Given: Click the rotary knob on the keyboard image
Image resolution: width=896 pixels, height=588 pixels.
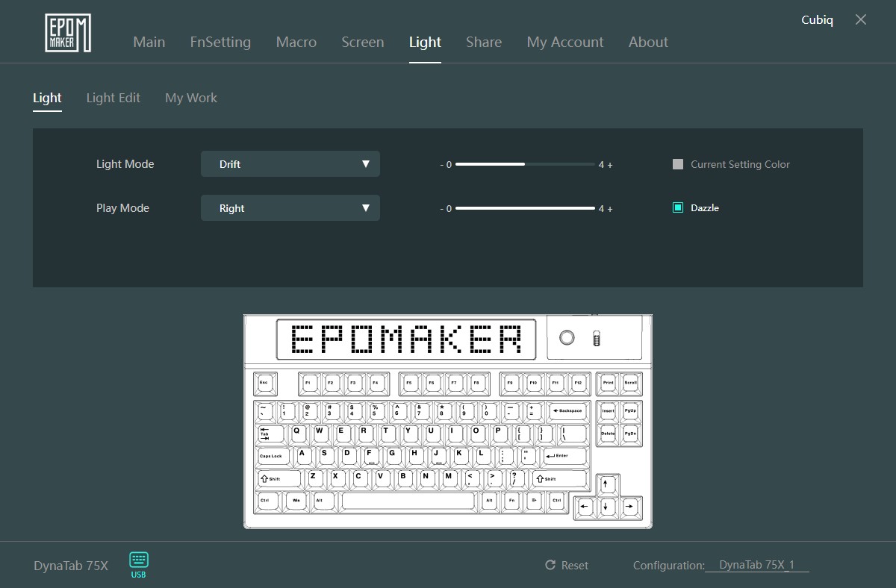Looking at the screenshot, I should (567, 337).
